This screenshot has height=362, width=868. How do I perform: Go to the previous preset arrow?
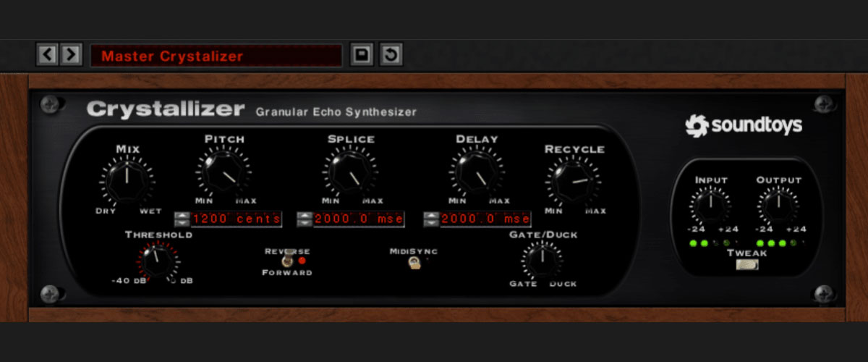(x=46, y=54)
